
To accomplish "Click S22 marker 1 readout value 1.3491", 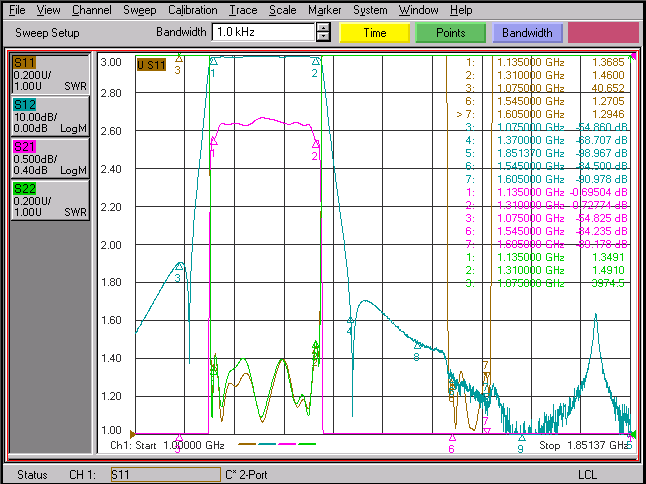I will tap(608, 257).
